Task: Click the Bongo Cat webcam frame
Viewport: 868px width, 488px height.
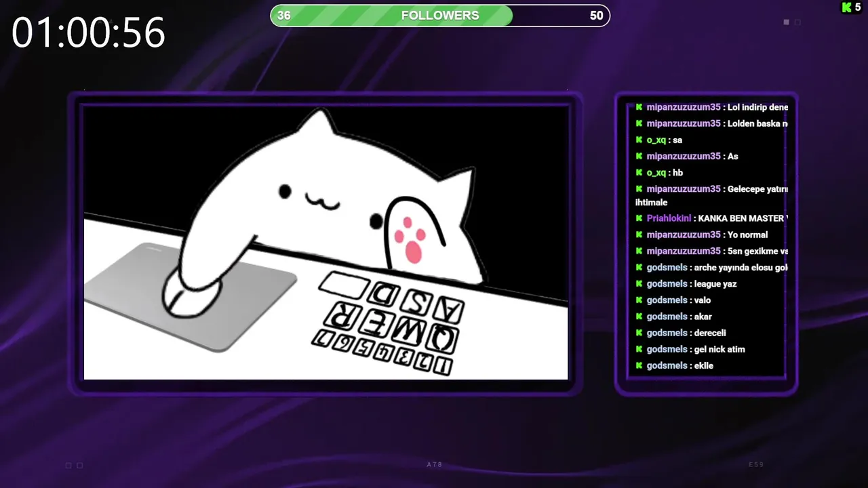Action: [325, 242]
